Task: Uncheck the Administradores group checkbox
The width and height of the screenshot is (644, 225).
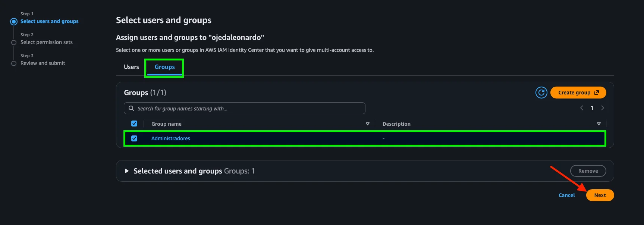Action: 134,138
